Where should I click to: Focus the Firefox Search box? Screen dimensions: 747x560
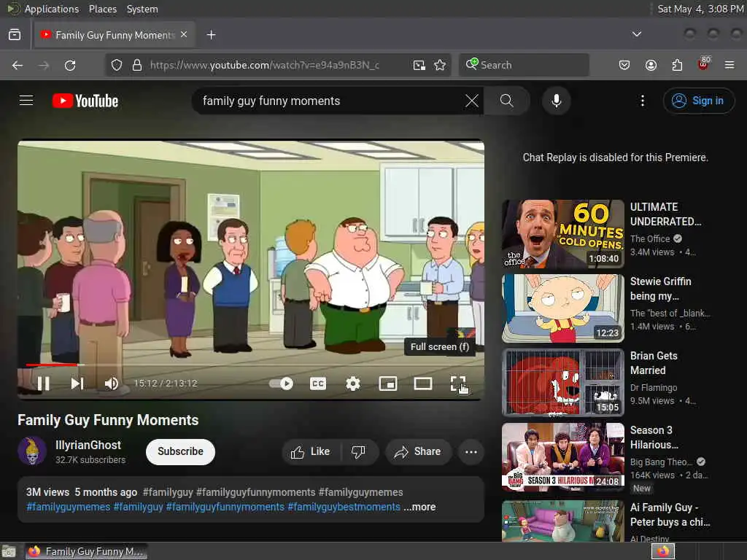click(x=524, y=65)
